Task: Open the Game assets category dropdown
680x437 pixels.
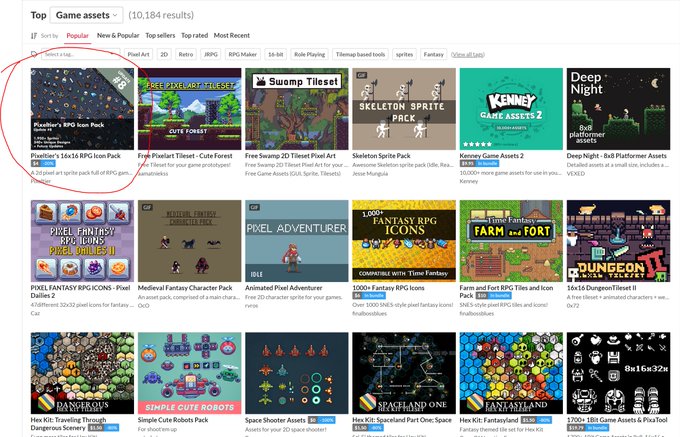Action: [86, 15]
